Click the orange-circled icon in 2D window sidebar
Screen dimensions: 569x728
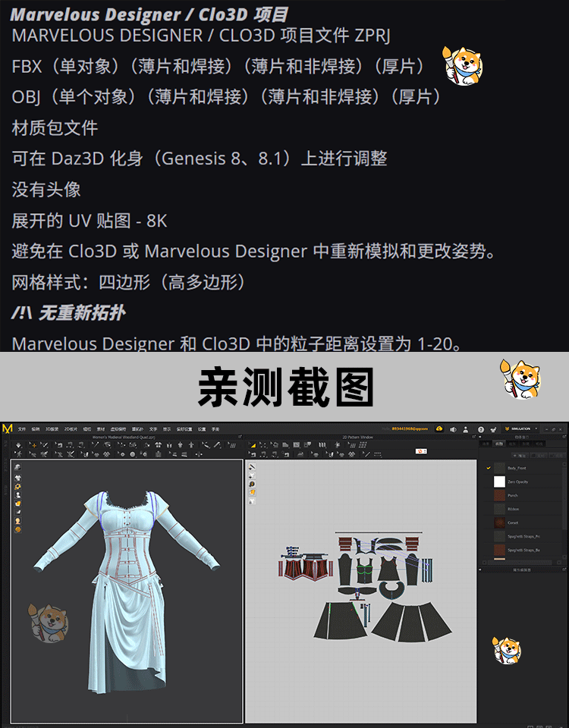point(252,484)
